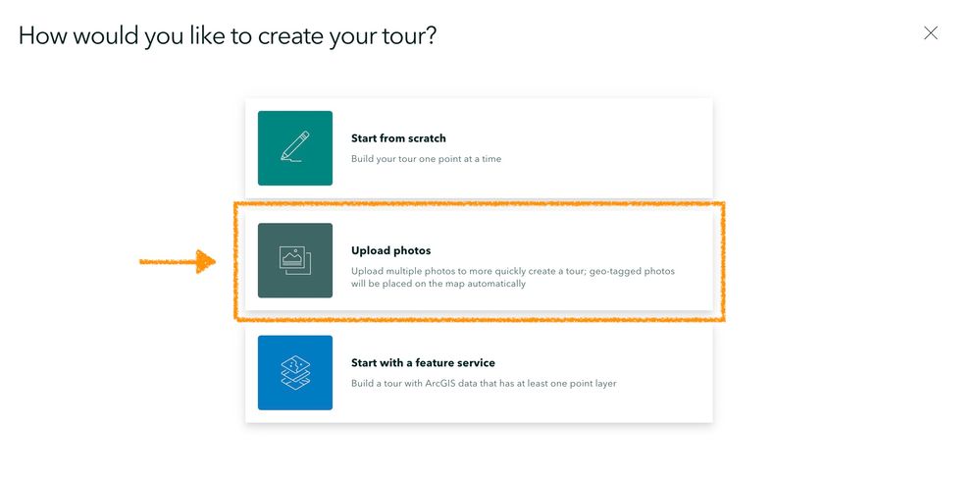This screenshot has height=482, width=980.
Task: Click "Build your tour one point at a time"
Action: (x=426, y=159)
